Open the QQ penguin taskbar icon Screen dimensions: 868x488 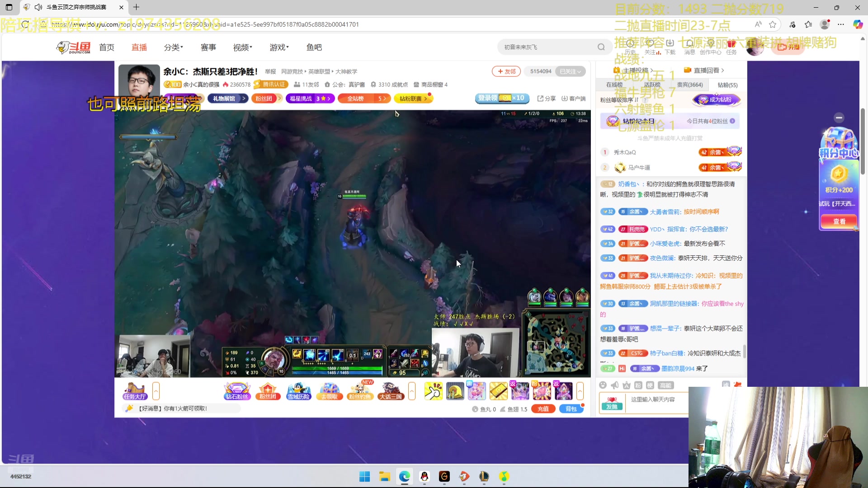pyautogui.click(x=424, y=476)
